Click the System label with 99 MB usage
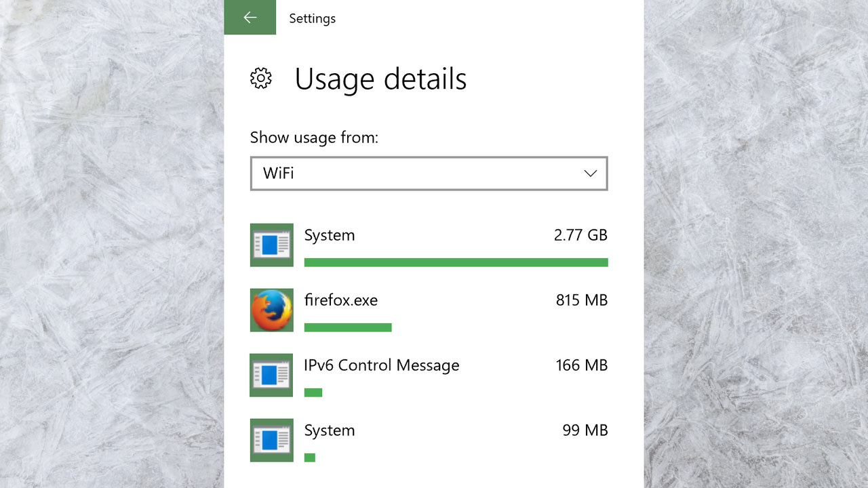868x488 pixels. tap(329, 430)
